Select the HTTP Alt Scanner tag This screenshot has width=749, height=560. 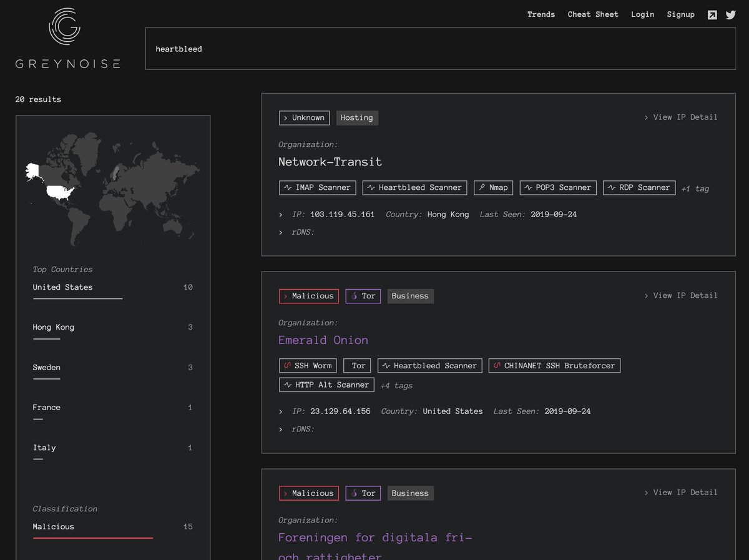pos(326,385)
